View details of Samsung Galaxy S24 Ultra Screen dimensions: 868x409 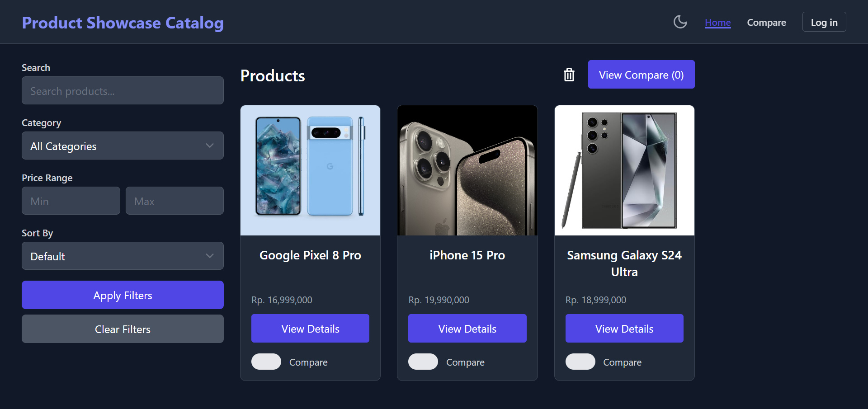(x=624, y=328)
